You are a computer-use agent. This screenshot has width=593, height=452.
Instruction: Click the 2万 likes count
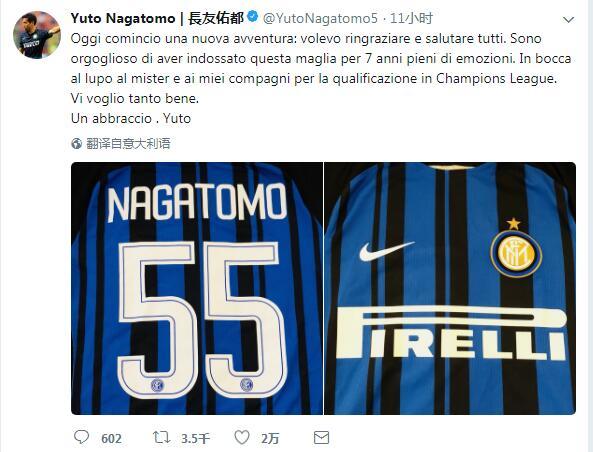coord(270,439)
